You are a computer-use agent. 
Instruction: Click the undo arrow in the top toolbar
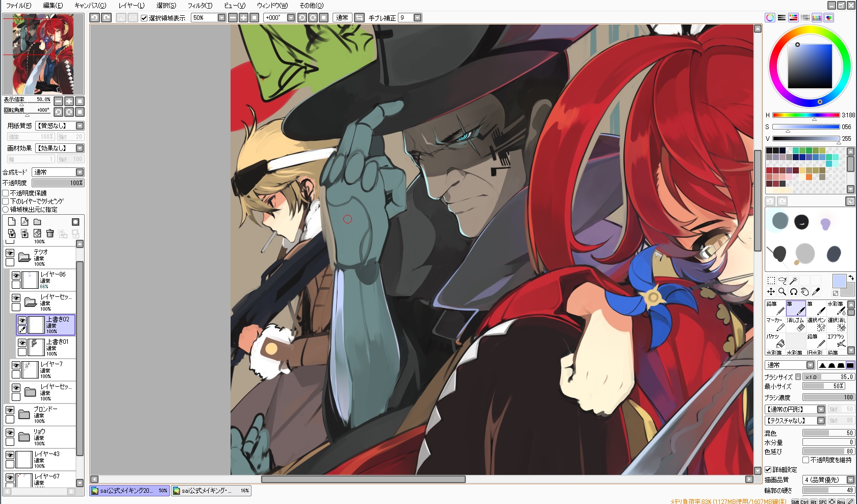94,18
